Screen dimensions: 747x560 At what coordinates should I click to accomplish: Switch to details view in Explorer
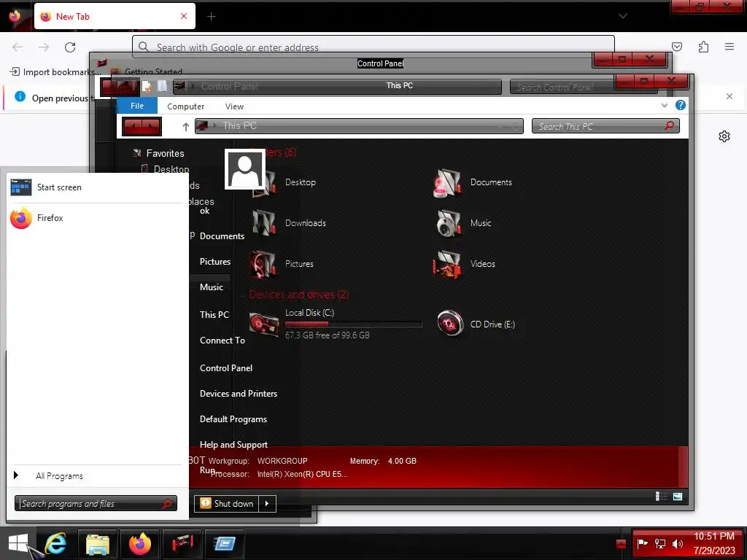click(x=661, y=497)
